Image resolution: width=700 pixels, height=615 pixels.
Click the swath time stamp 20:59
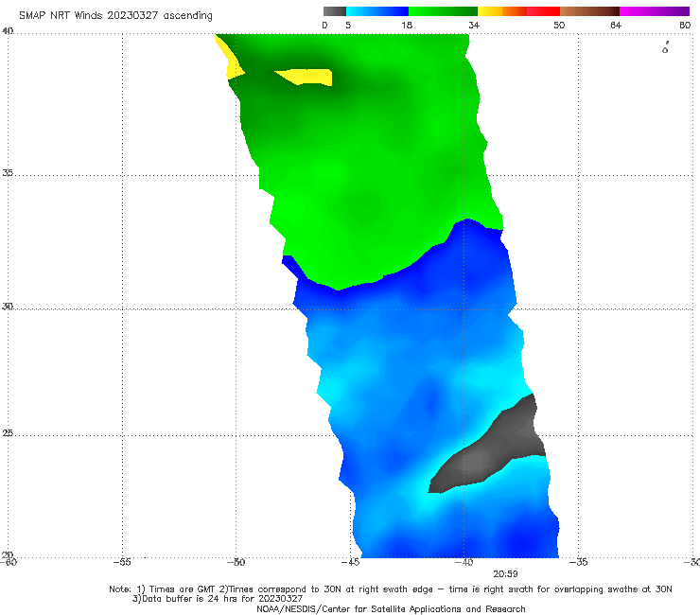click(505, 574)
